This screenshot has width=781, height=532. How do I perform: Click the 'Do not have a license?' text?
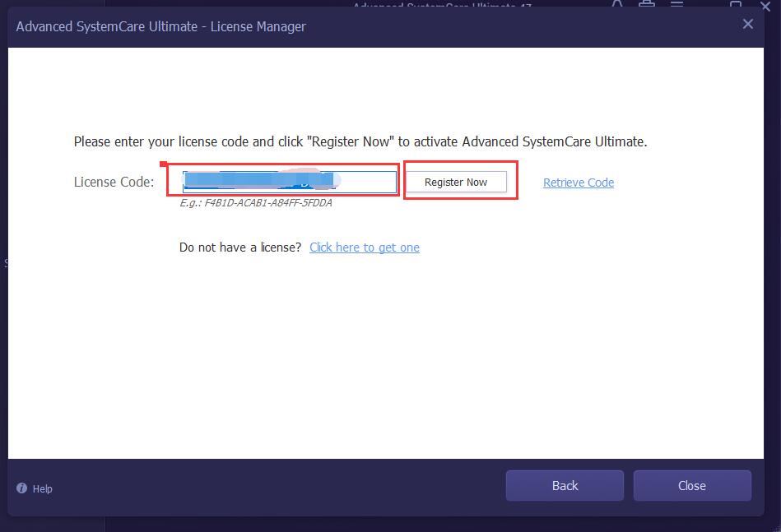click(x=240, y=247)
